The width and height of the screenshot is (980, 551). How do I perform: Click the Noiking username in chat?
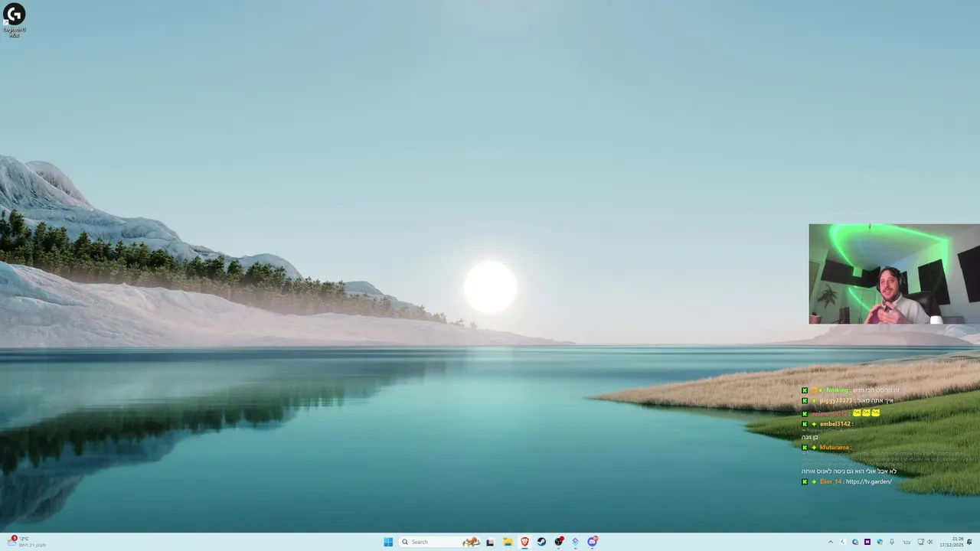pos(837,390)
